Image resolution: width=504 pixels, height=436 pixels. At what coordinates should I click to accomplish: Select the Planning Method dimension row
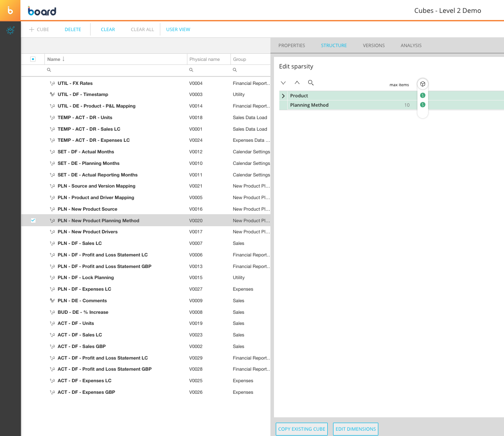(392, 105)
